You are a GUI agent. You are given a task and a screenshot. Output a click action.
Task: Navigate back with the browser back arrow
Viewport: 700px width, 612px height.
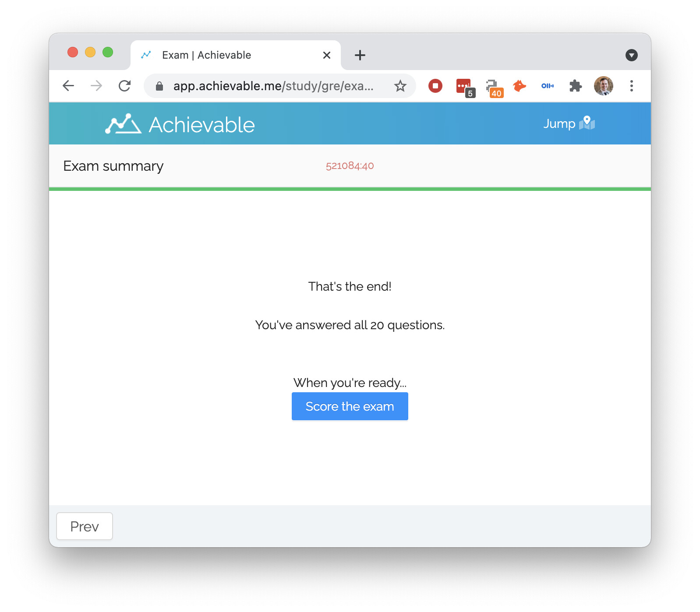69,86
